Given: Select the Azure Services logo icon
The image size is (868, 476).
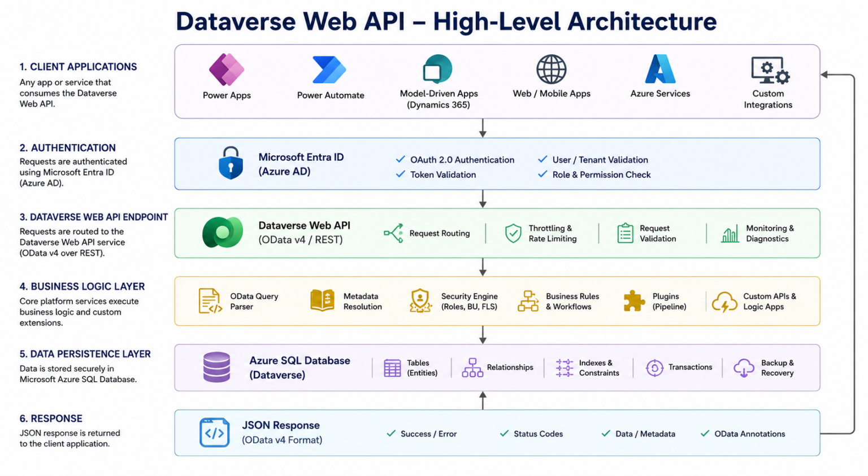Looking at the screenshot, I should 660,69.
